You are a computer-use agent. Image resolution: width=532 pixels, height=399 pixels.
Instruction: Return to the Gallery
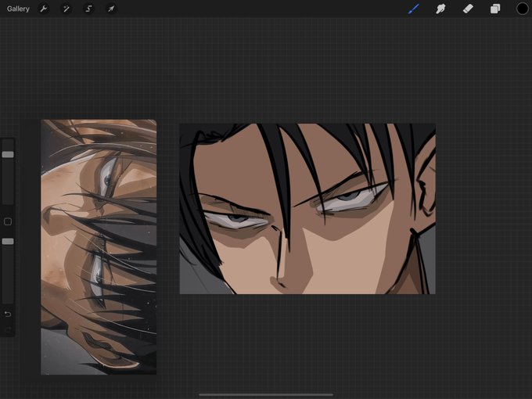[x=18, y=9]
